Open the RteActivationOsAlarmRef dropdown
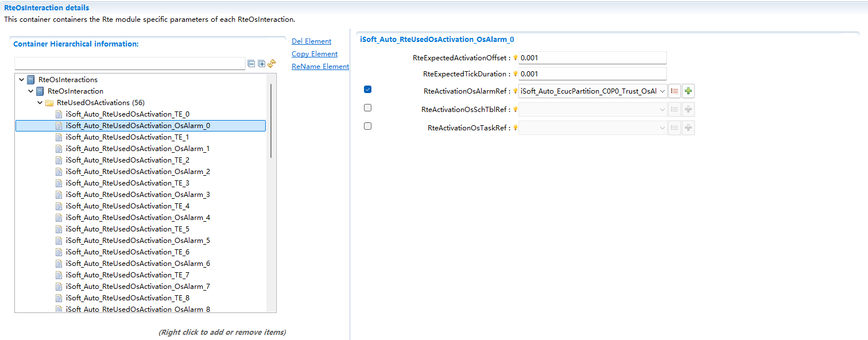The width and height of the screenshot is (868, 340). coord(662,91)
